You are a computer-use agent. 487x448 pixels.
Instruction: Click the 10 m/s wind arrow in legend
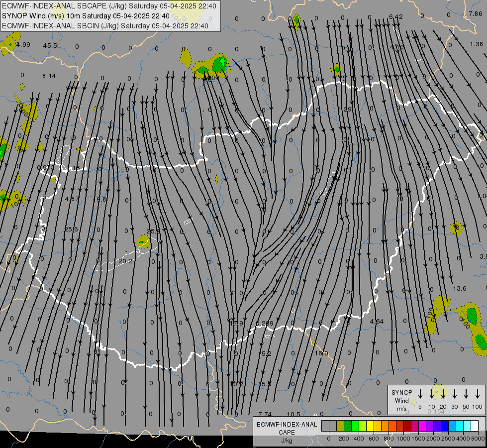(432, 394)
